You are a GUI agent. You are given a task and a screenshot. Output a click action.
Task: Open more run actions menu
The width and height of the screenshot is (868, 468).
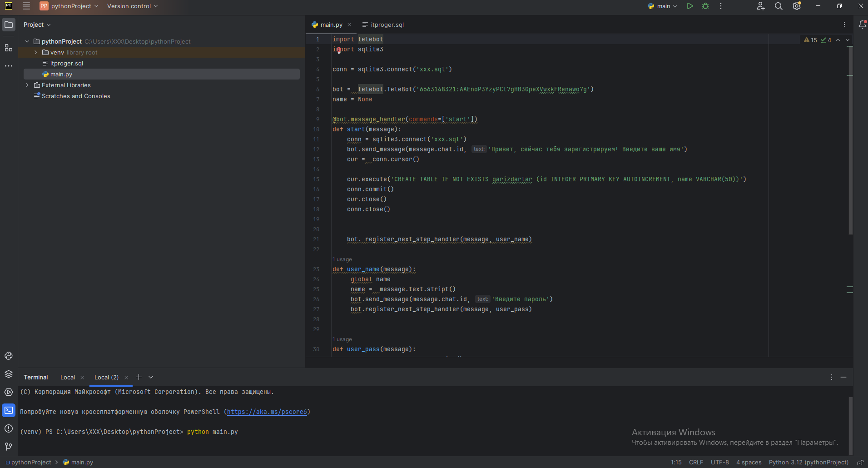coord(721,6)
